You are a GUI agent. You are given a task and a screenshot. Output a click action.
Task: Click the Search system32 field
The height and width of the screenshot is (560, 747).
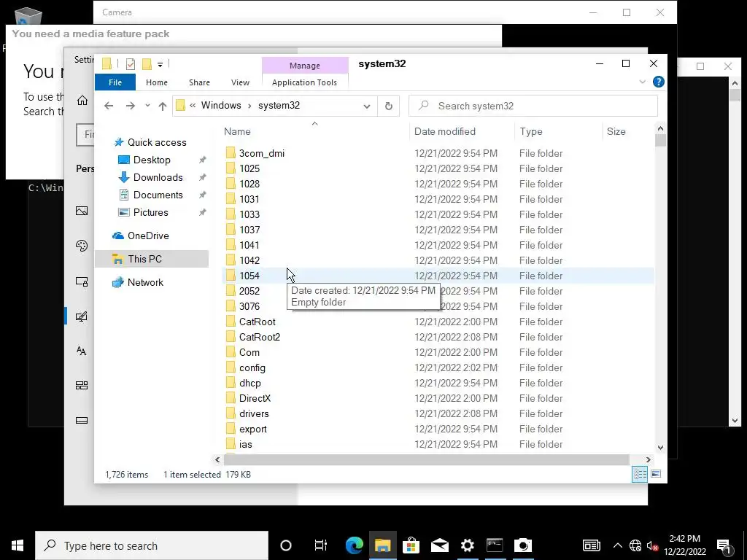[x=533, y=106]
